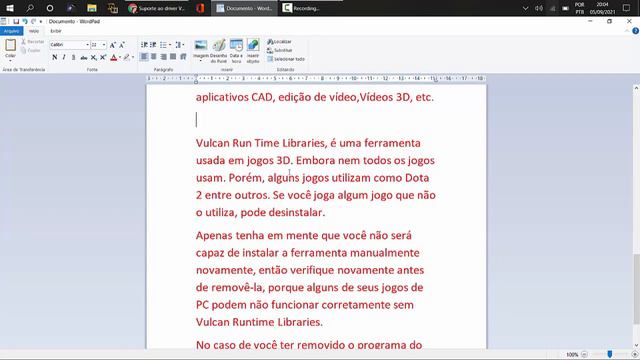Click the vertical scrollbar thumb
Image resolution: width=640 pixels, height=360 pixels.
636,289
